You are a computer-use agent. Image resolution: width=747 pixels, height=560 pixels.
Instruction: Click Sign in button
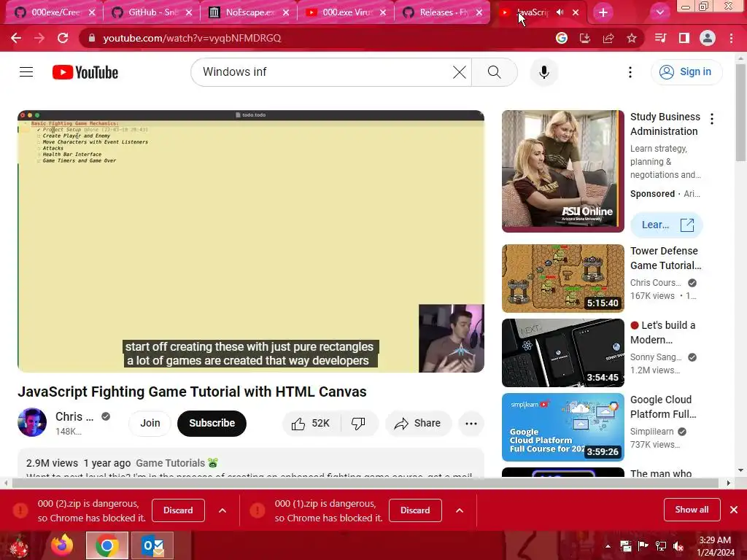pyautogui.click(x=686, y=72)
